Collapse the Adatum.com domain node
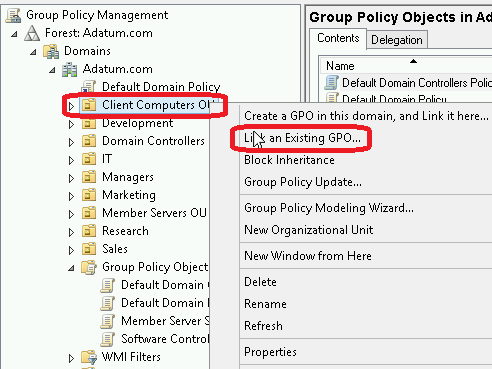This screenshot has width=492, height=369. pyautogui.click(x=52, y=70)
